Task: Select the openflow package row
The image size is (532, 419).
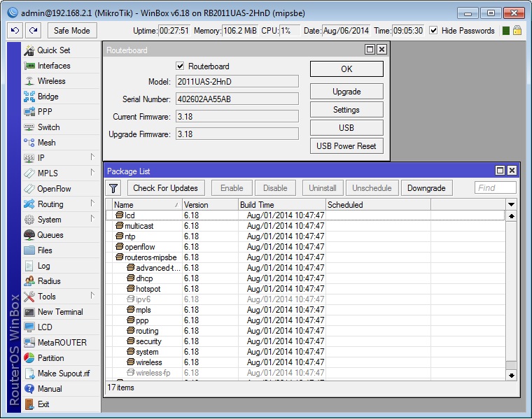Action: coord(305,247)
